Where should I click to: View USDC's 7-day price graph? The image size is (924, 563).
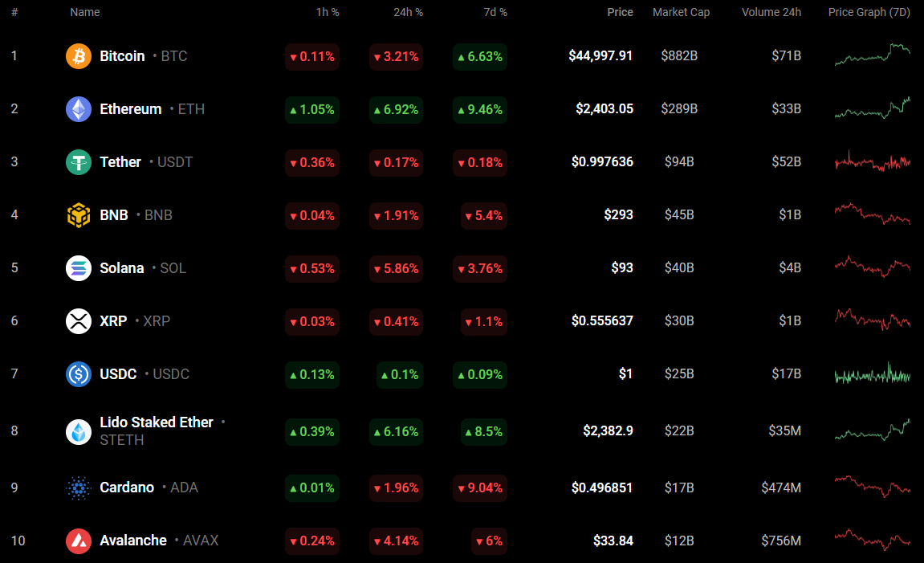click(872, 374)
